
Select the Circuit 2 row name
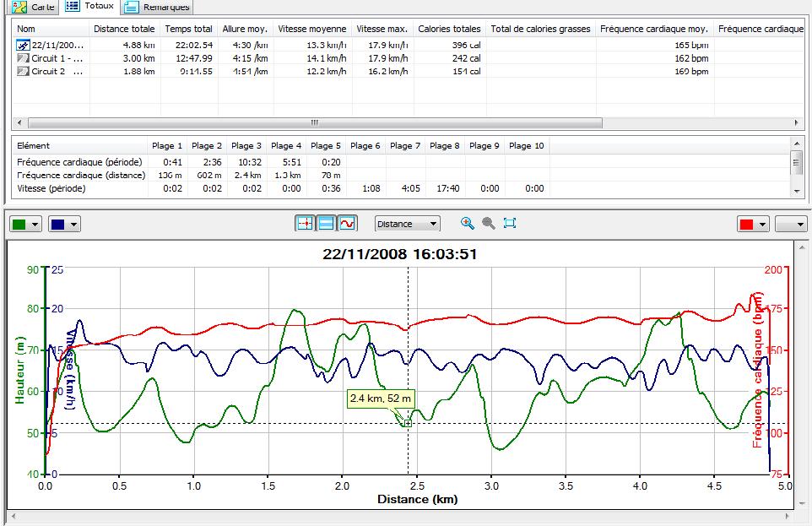click(x=57, y=71)
